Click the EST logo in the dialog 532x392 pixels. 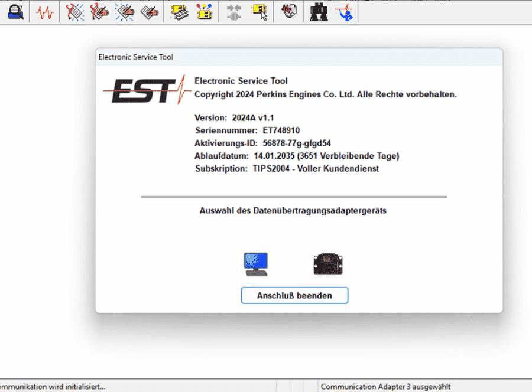point(147,90)
